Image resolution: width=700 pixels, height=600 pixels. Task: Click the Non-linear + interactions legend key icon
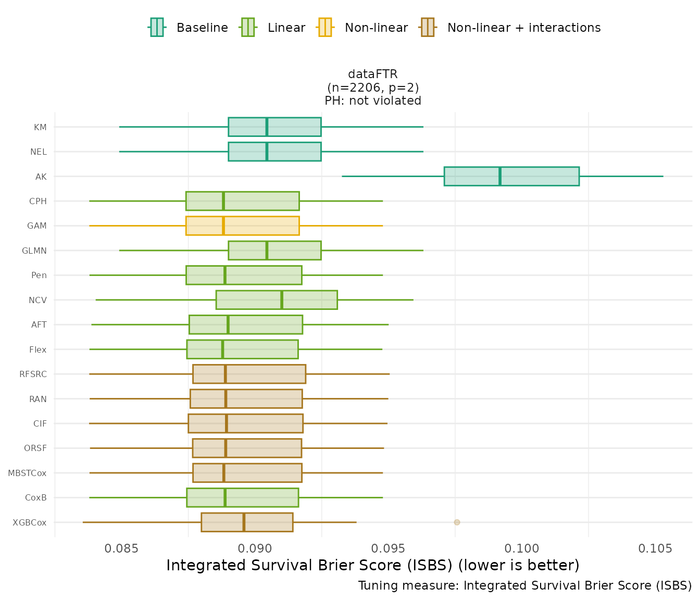point(428,27)
